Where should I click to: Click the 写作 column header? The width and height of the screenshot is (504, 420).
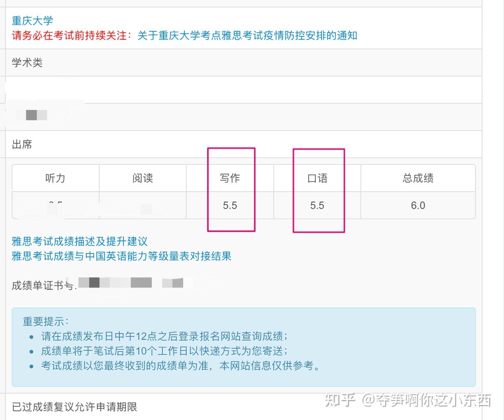coord(230,178)
